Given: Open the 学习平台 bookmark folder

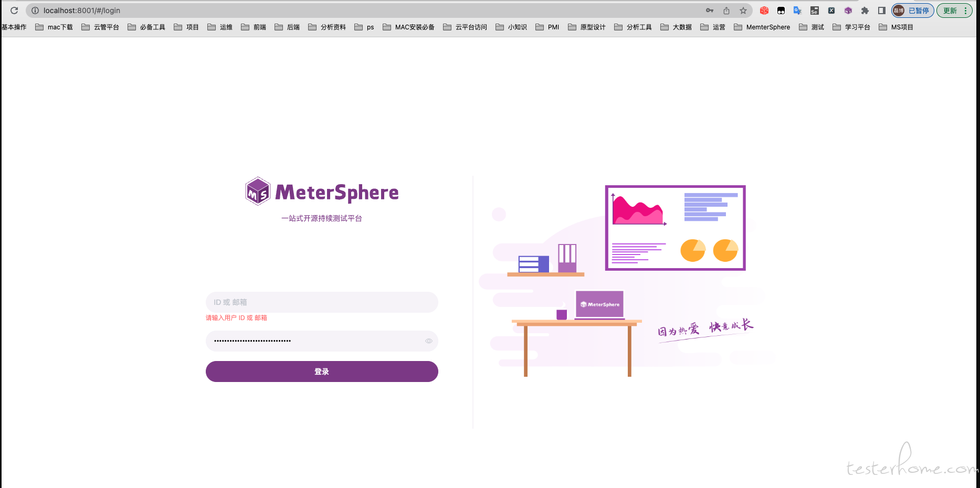Looking at the screenshot, I should click(x=851, y=27).
